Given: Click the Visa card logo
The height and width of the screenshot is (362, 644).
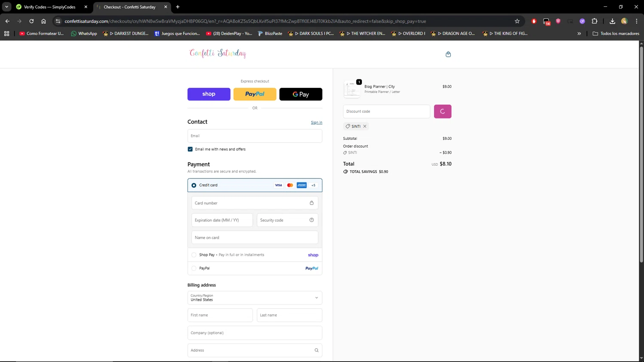Looking at the screenshot, I should [x=278, y=185].
